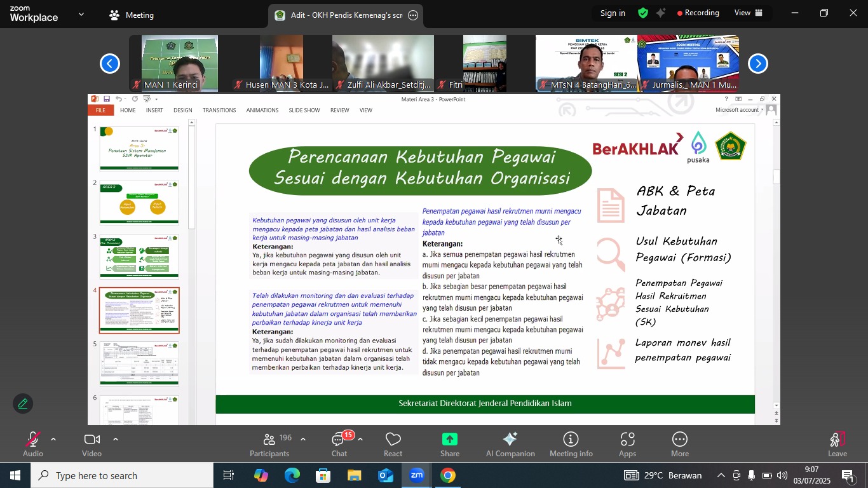
Task: Show next participant videos with right arrow
Action: point(757,64)
